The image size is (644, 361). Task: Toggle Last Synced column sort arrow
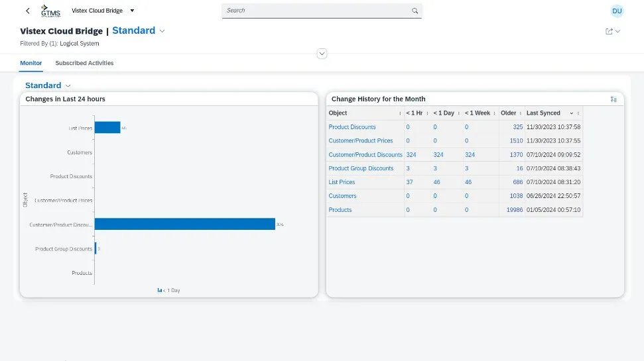[x=571, y=113]
